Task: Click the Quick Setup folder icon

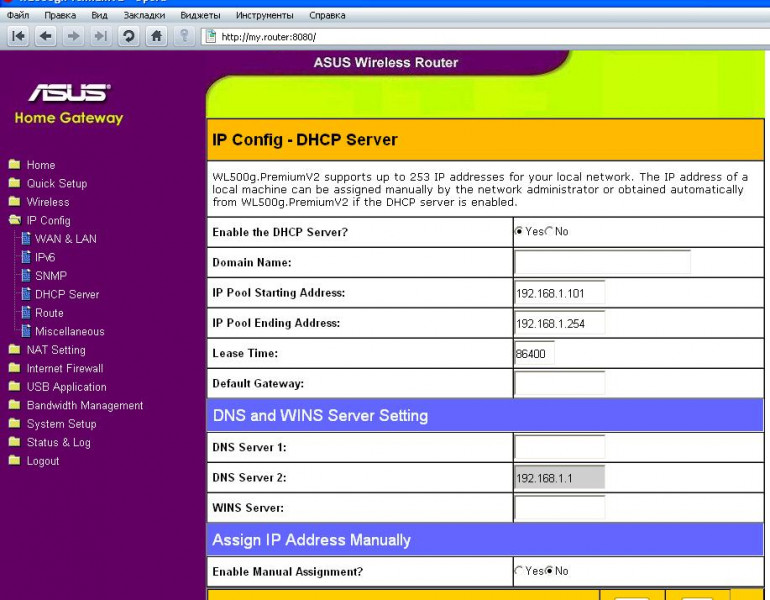Action: [x=15, y=183]
